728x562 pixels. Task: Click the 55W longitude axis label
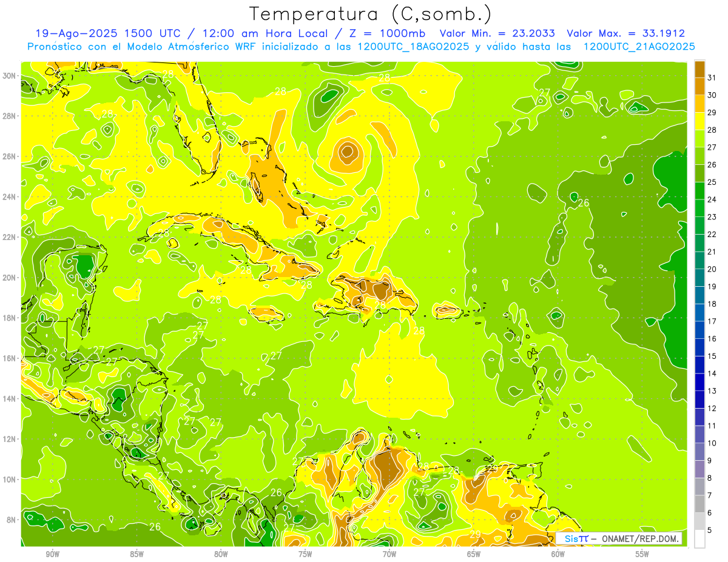tap(642, 554)
